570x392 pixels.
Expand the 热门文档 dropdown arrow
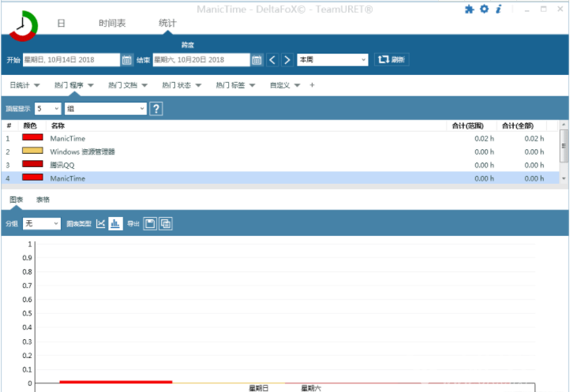[x=144, y=85]
